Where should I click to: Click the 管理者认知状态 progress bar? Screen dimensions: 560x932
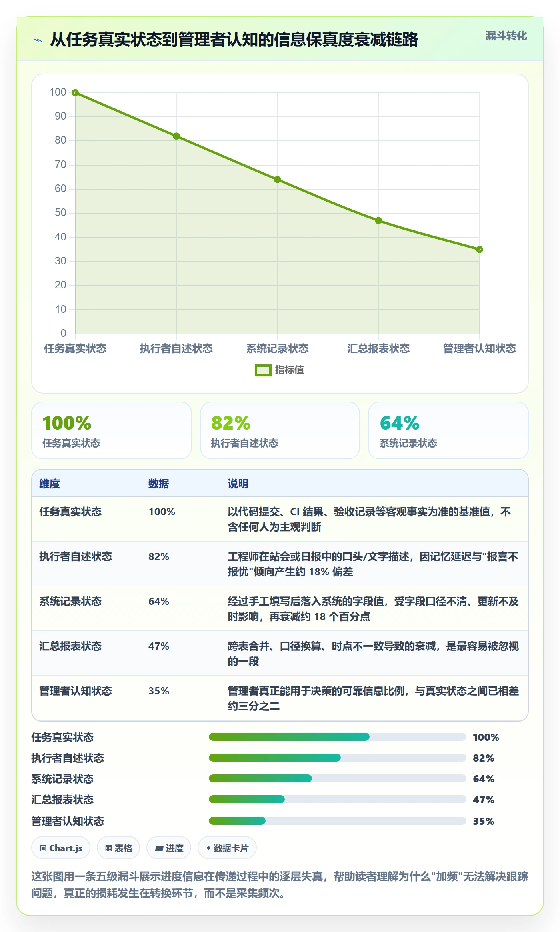coord(337,821)
